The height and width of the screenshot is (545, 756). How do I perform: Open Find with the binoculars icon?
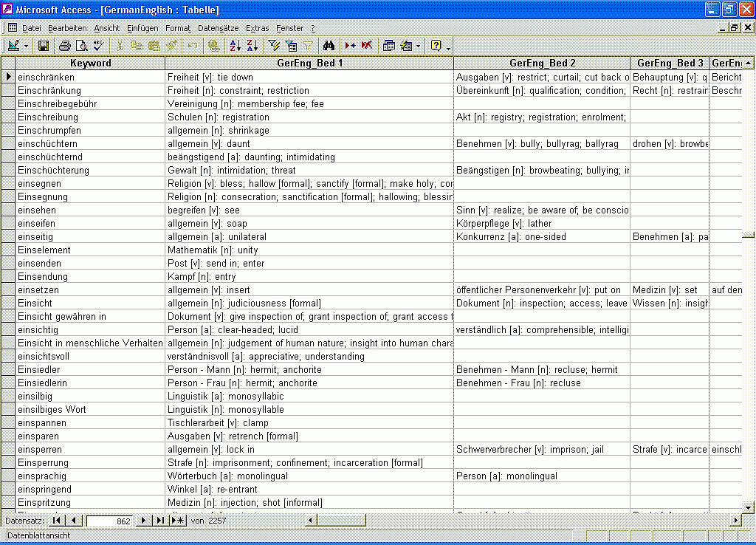[329, 46]
